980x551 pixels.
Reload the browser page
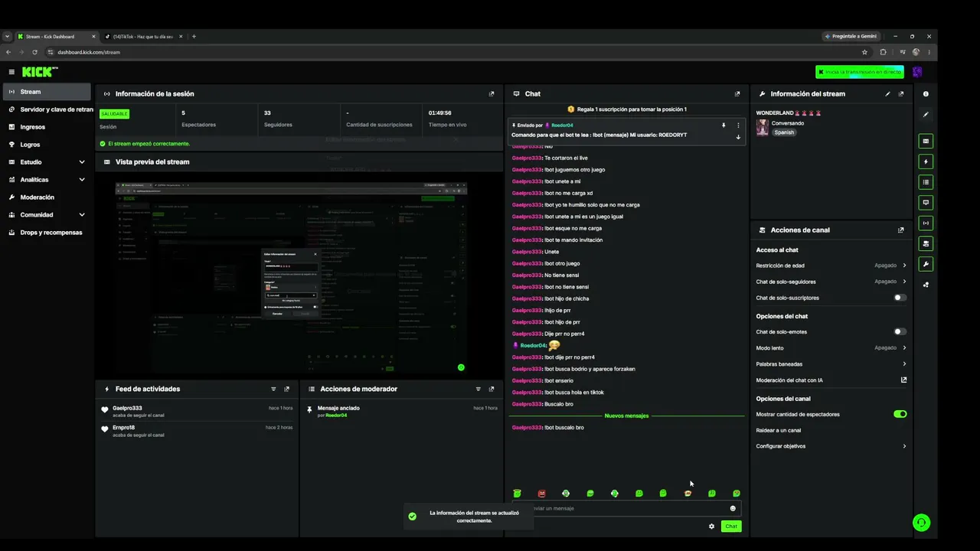pyautogui.click(x=34, y=52)
